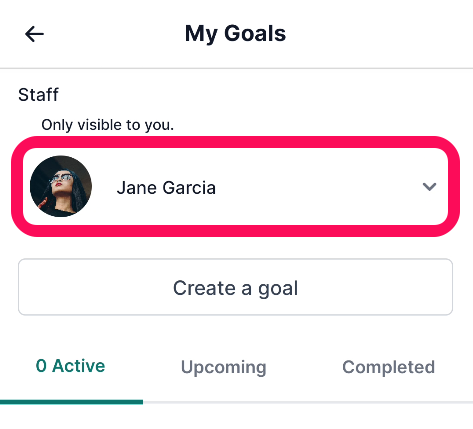Viewport: 473px width, 429px height.
Task: View upcoming goals
Action: pyautogui.click(x=224, y=367)
